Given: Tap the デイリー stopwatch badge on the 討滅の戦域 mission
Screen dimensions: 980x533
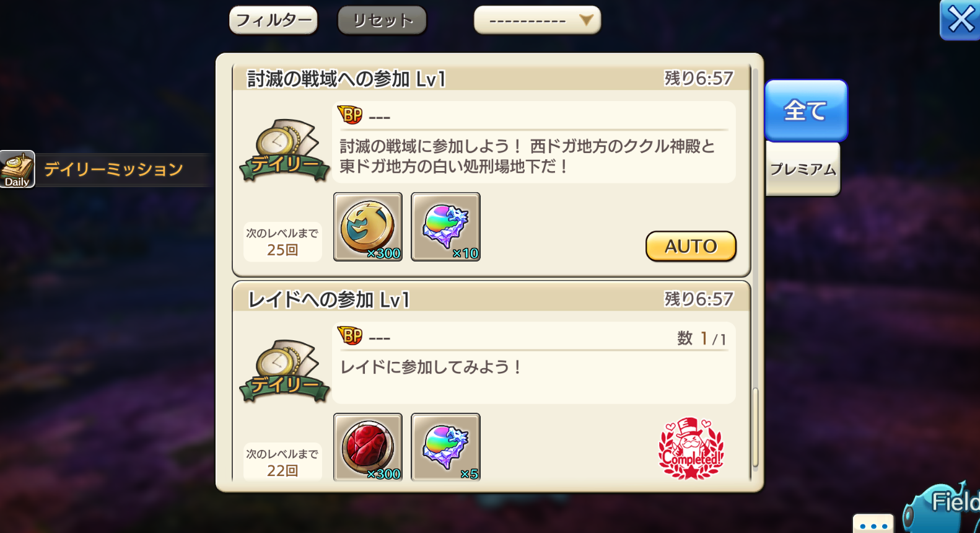Looking at the screenshot, I should pos(284,151).
